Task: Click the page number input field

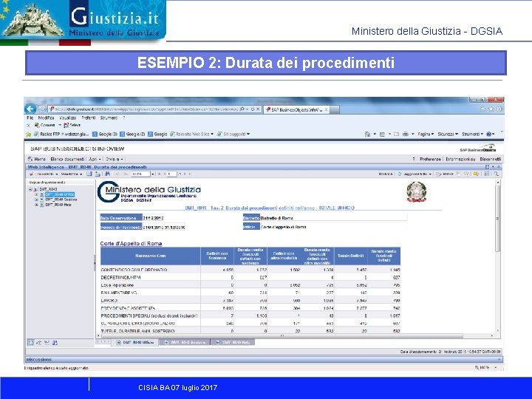Action: click(x=171, y=174)
